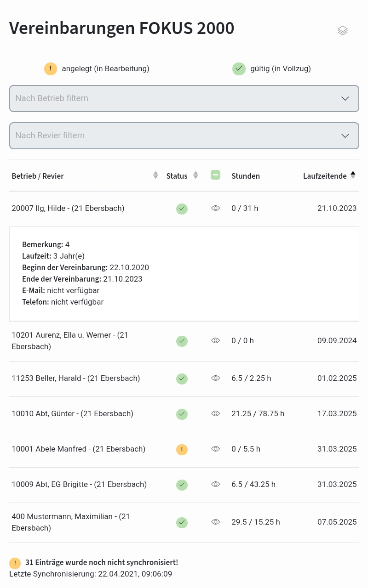Click green status icon for Beller, Harald
Image resolution: width=368 pixels, height=588 pixels.
coord(182,379)
